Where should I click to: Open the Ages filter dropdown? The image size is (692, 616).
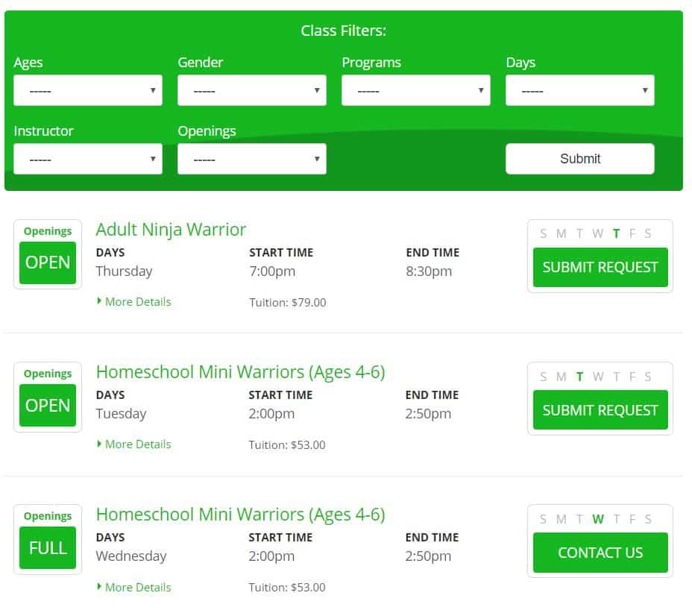point(88,90)
